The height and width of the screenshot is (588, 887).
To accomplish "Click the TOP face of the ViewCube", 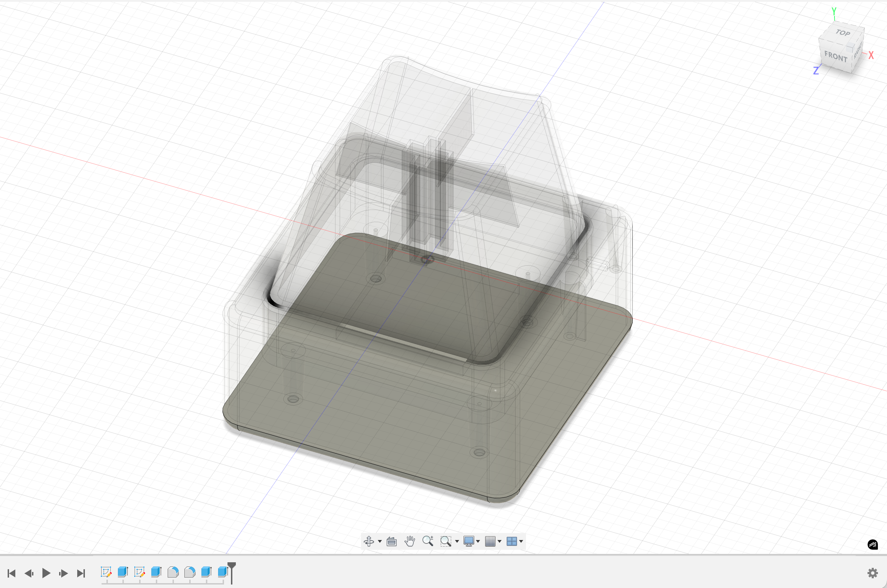I will (842, 33).
